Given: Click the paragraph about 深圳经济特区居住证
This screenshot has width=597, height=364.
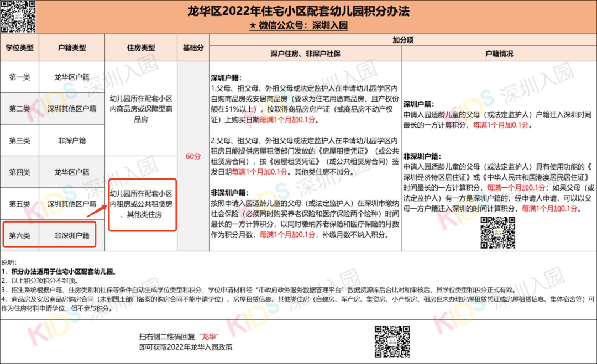Looking at the screenshot, I should 499,187.
